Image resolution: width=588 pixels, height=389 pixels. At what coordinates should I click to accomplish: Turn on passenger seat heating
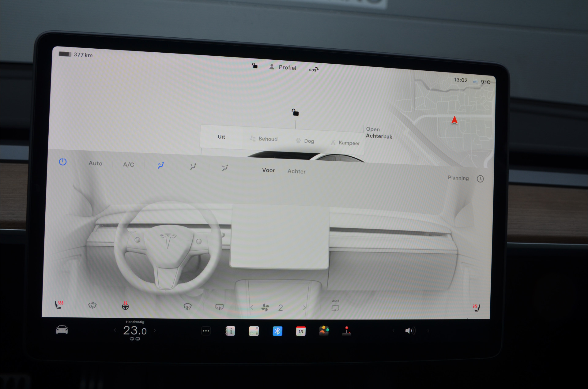pyautogui.click(x=476, y=308)
